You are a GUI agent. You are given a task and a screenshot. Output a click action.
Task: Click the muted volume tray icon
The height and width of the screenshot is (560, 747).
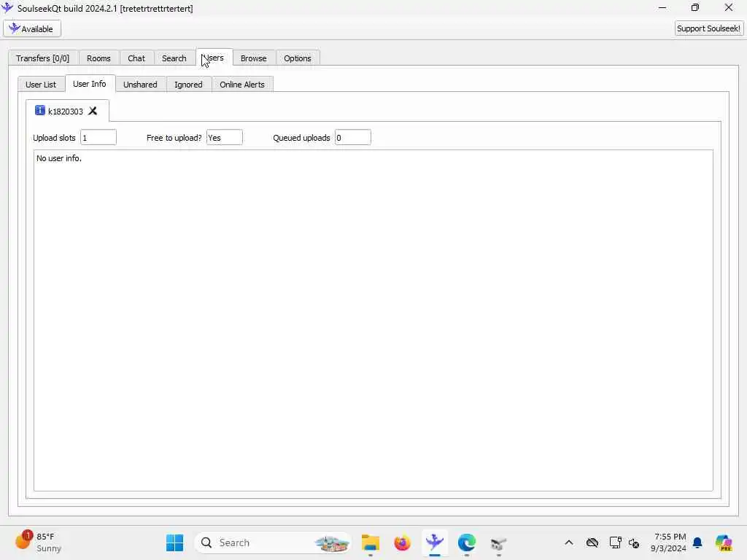634,542
